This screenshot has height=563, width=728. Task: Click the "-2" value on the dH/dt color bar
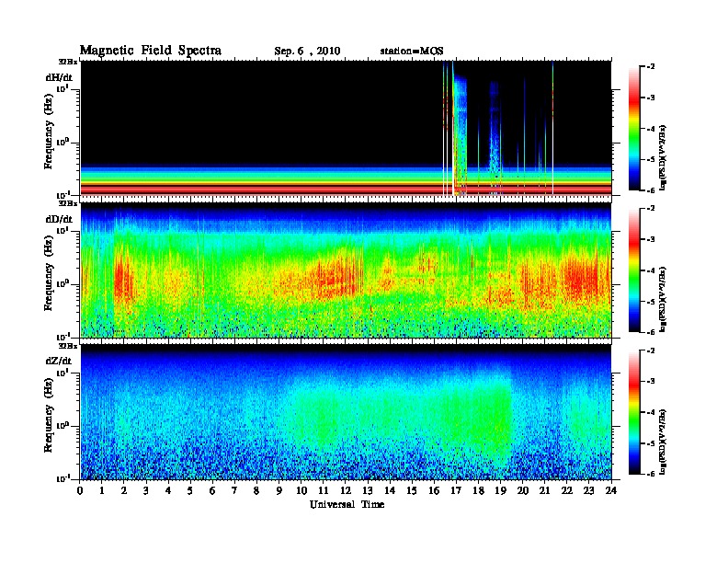point(651,67)
